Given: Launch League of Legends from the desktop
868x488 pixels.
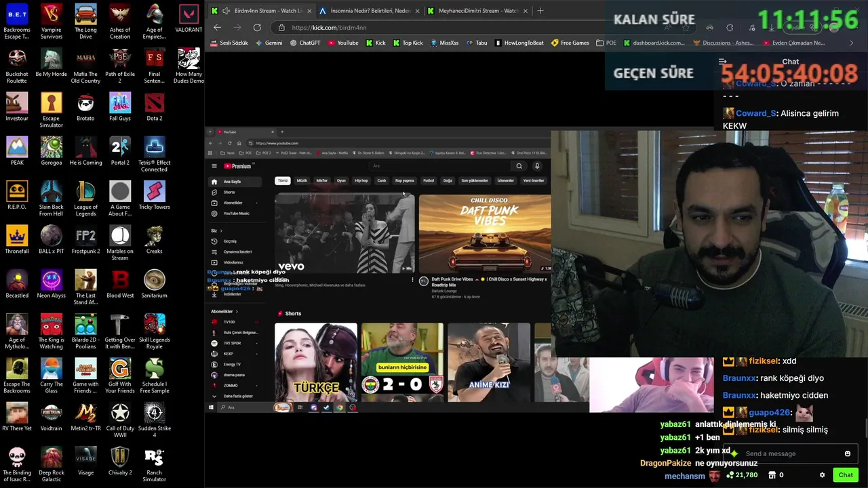Looking at the screenshot, I should [85, 199].
